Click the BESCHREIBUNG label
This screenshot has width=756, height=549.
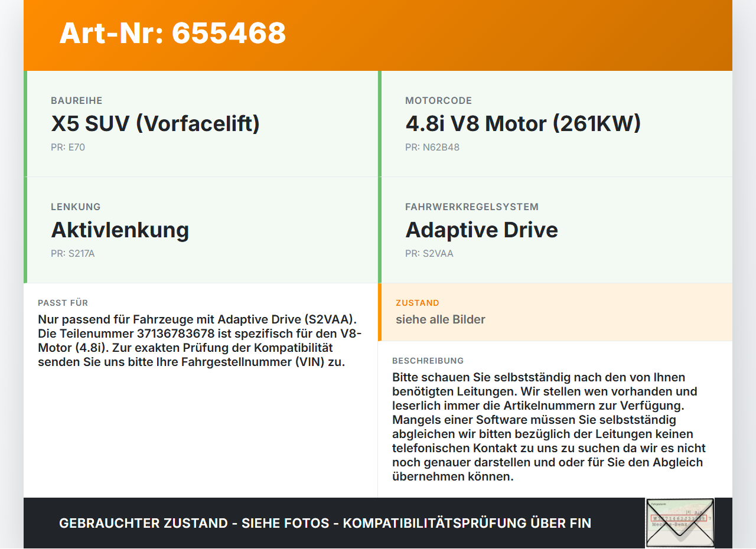428,361
